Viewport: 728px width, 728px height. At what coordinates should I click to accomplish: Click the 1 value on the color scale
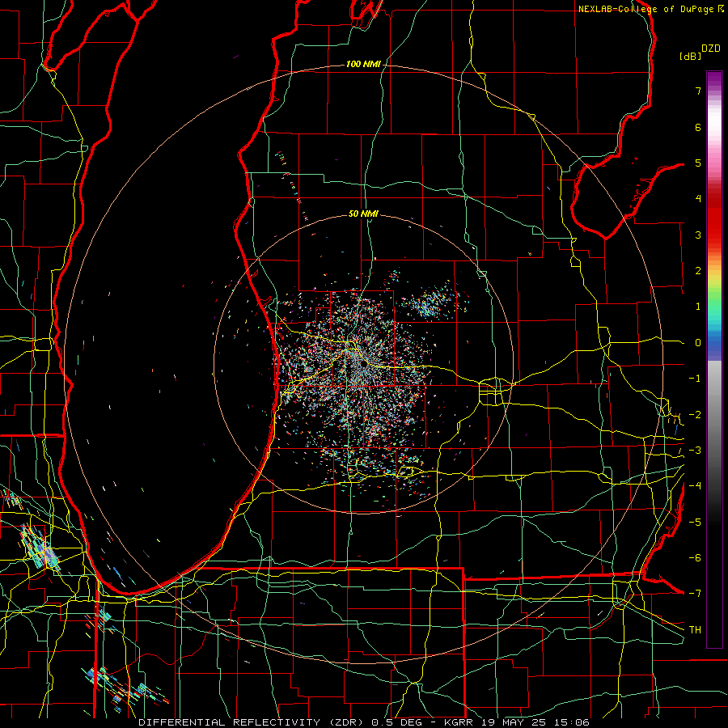[698, 307]
